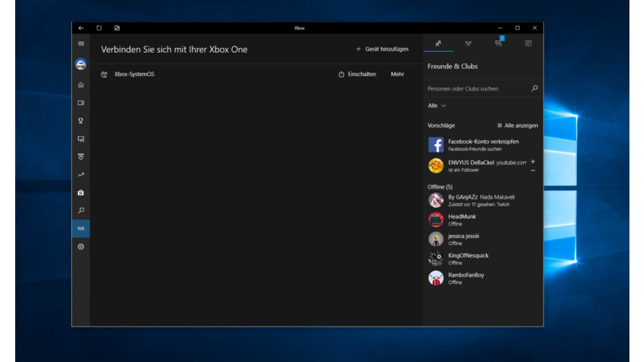The width and height of the screenshot is (644, 362).
Task: Open the 'Mehr' options for Xbox-SystemOS
Action: (x=397, y=75)
